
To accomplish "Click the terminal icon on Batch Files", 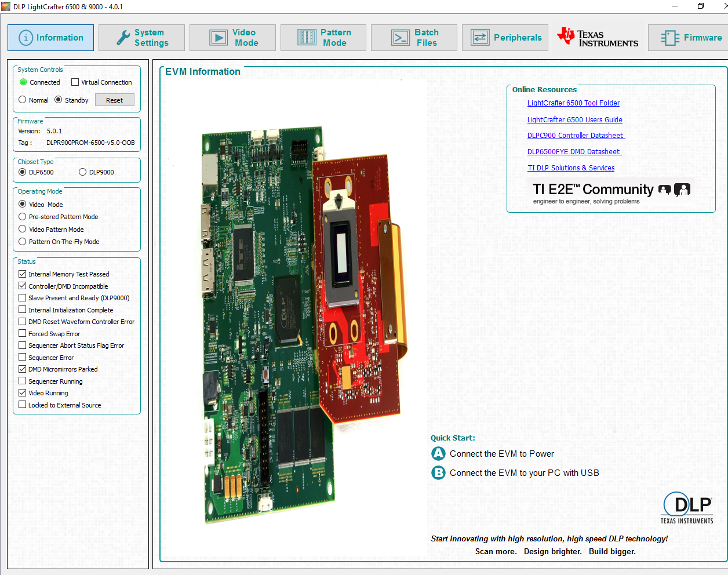I will tap(401, 38).
